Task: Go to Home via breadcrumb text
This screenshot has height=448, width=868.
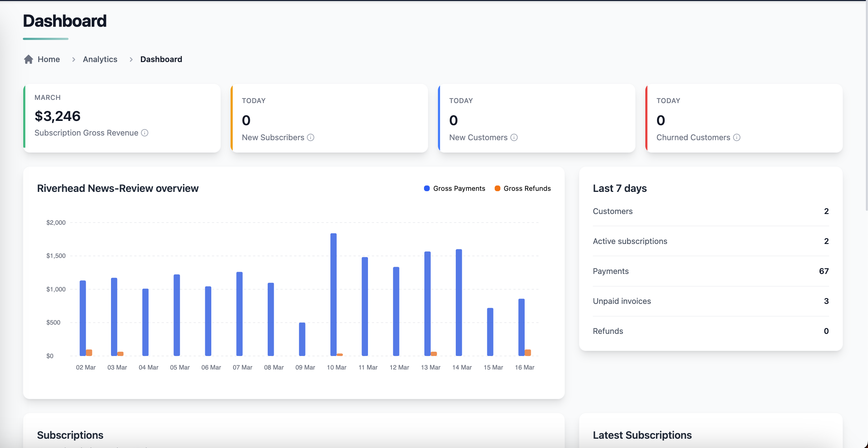Action: 49,59
